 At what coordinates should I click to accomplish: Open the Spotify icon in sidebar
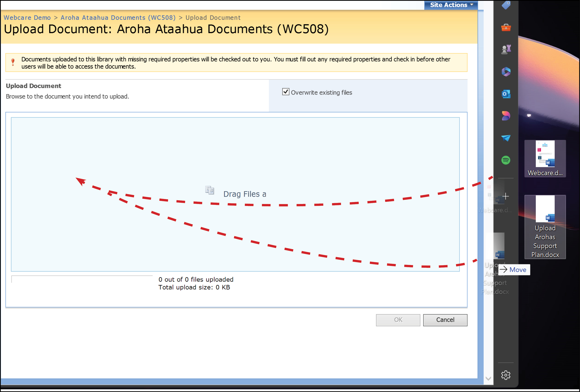pyautogui.click(x=506, y=160)
